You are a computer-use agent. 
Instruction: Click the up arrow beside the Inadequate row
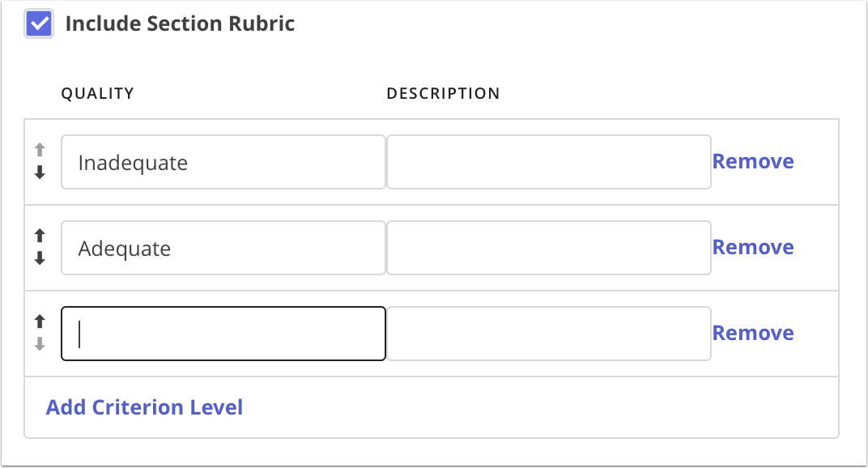pyautogui.click(x=39, y=150)
